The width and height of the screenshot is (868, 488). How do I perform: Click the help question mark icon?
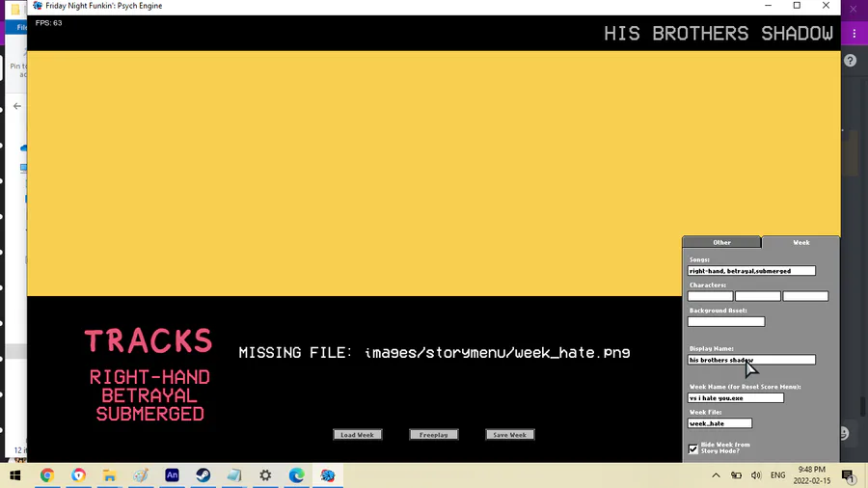pyautogui.click(x=851, y=61)
